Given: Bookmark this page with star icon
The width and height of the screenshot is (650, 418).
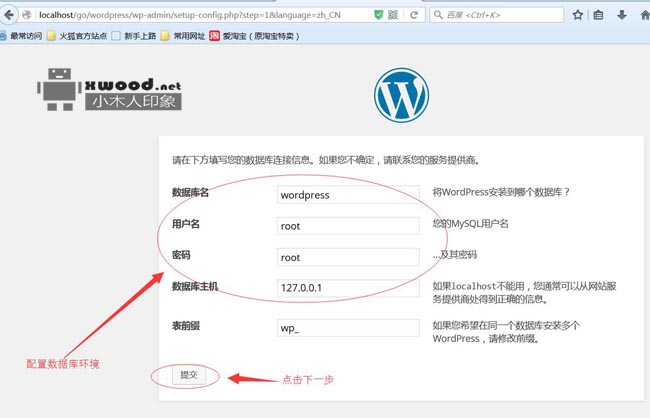Looking at the screenshot, I should coord(577,15).
